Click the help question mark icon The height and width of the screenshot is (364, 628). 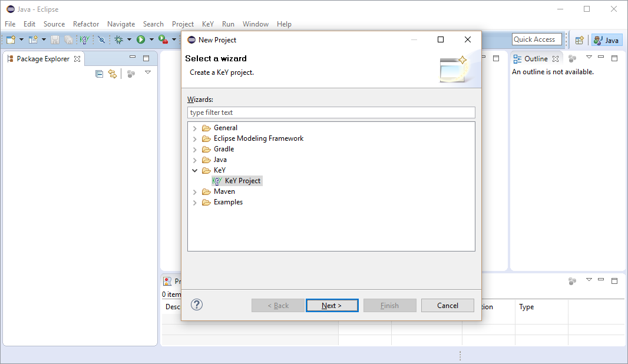(x=197, y=305)
